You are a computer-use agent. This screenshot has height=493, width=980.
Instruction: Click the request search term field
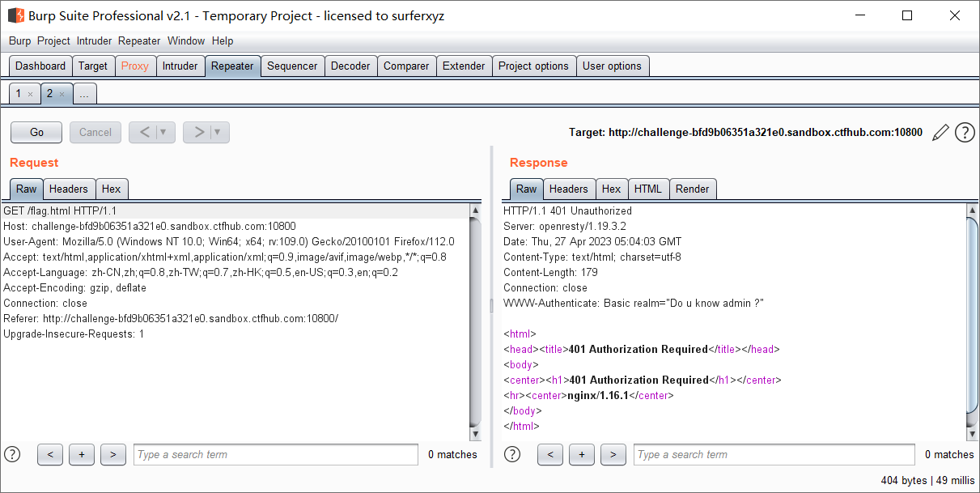(276, 455)
